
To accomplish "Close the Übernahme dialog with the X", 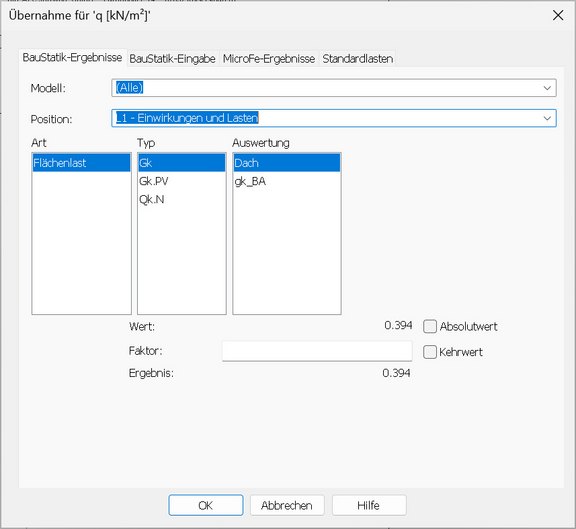I will (558, 15).
